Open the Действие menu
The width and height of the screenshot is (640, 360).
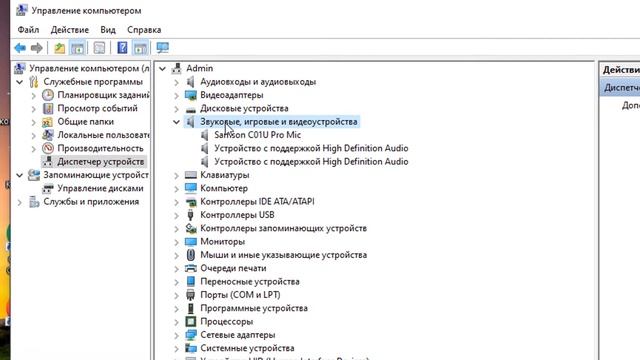pos(70,30)
